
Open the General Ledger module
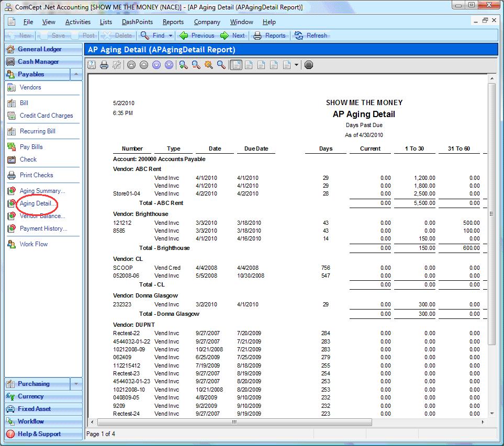pos(39,49)
